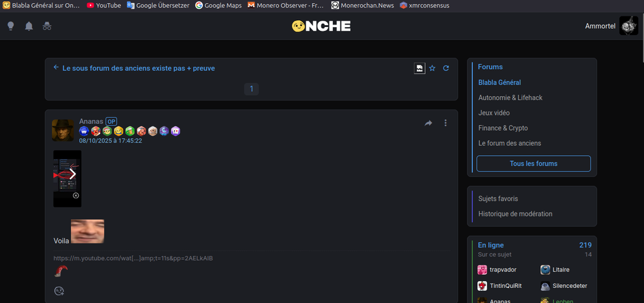This screenshot has width=644, height=303.
Task: Open the xmrconsensus bookmark
Action: (425, 5)
